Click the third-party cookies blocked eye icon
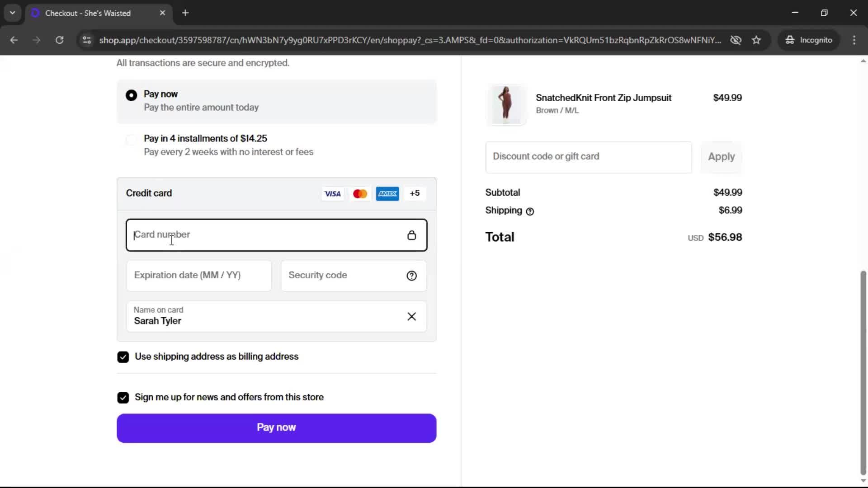This screenshot has width=868, height=488. click(736, 40)
